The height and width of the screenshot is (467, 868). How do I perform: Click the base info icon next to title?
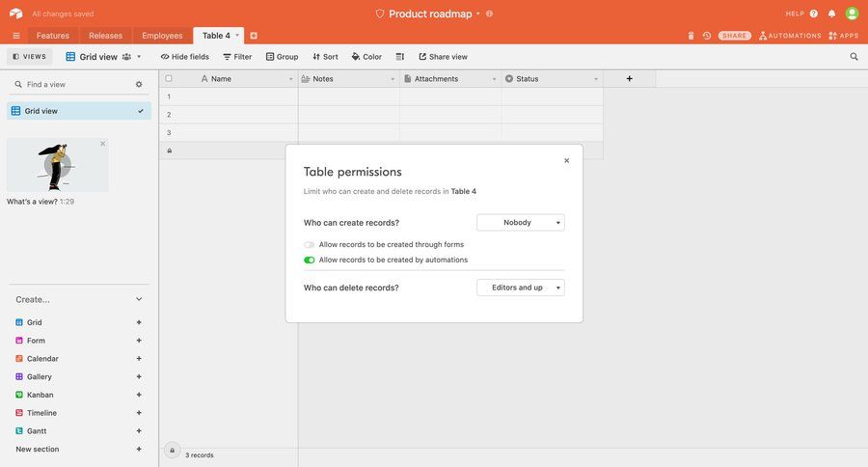(489, 14)
